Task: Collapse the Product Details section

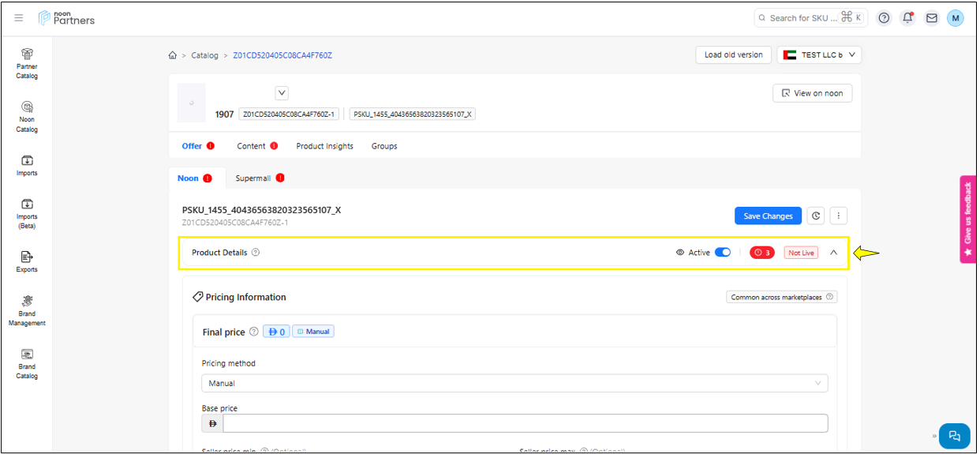Action: [833, 253]
